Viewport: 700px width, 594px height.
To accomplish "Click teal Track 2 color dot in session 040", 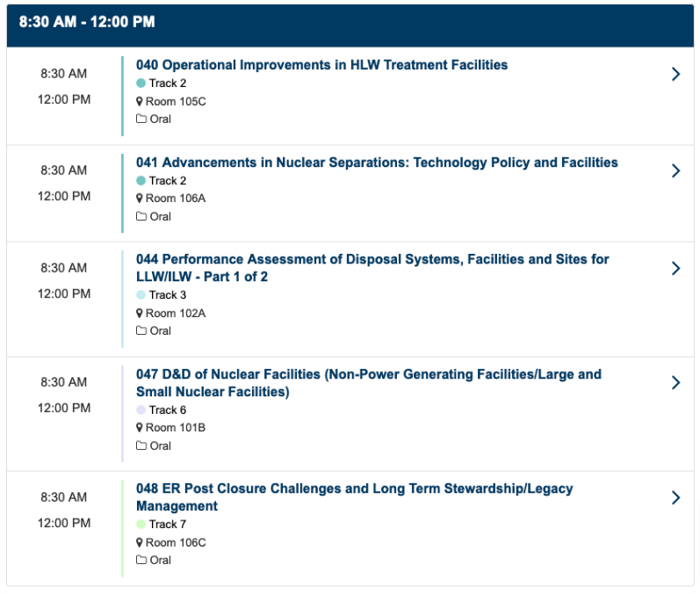I will [x=141, y=83].
